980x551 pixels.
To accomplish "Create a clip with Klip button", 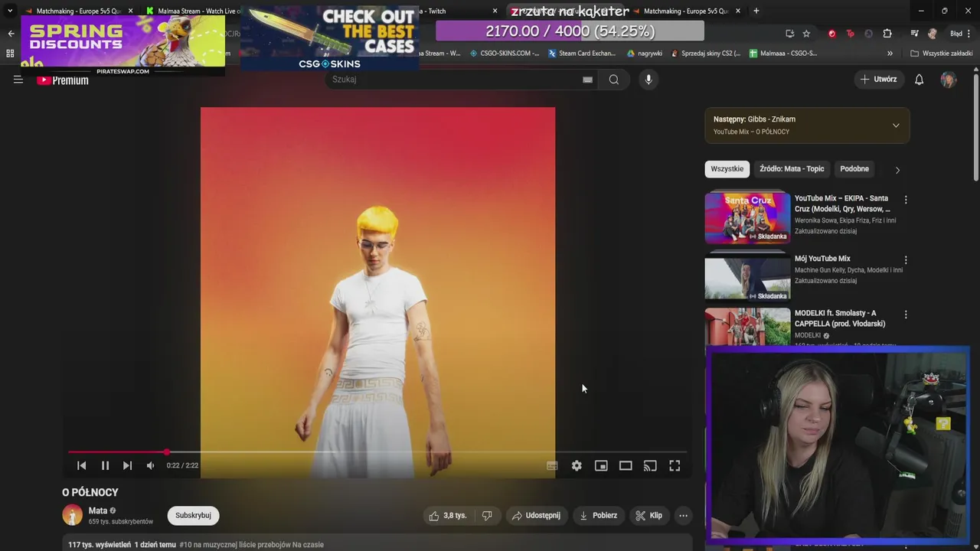I will click(x=648, y=516).
